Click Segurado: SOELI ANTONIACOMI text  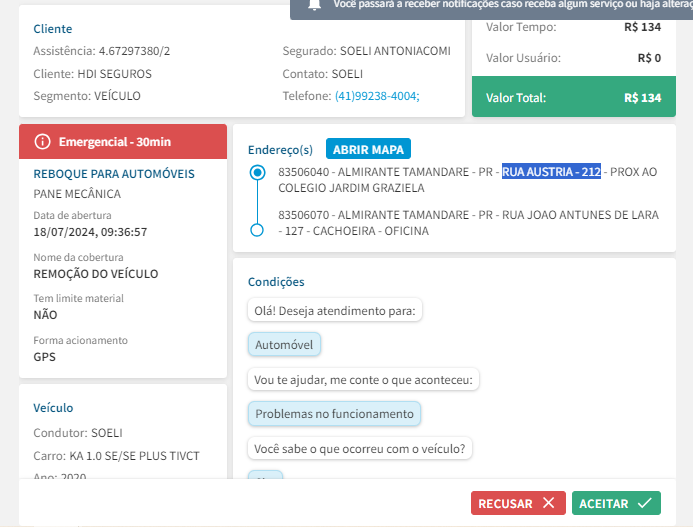[366, 51]
